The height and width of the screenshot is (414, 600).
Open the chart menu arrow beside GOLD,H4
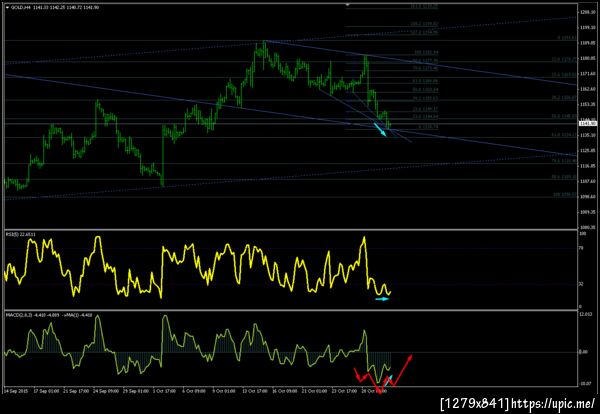point(7,7)
